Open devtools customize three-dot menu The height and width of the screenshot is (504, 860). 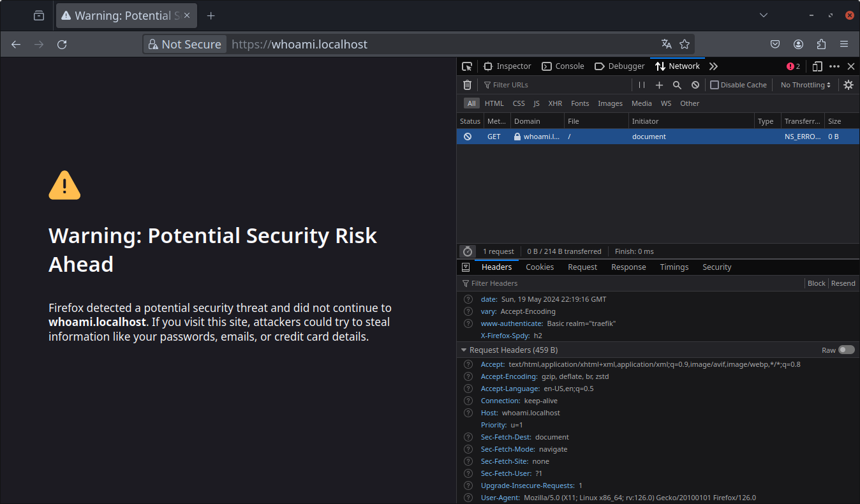pyautogui.click(x=834, y=66)
